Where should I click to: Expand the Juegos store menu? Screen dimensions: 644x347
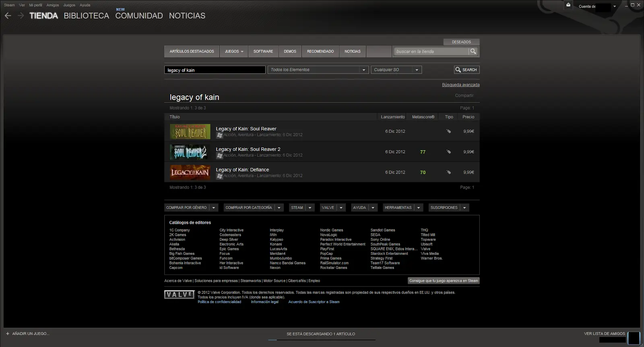point(234,52)
